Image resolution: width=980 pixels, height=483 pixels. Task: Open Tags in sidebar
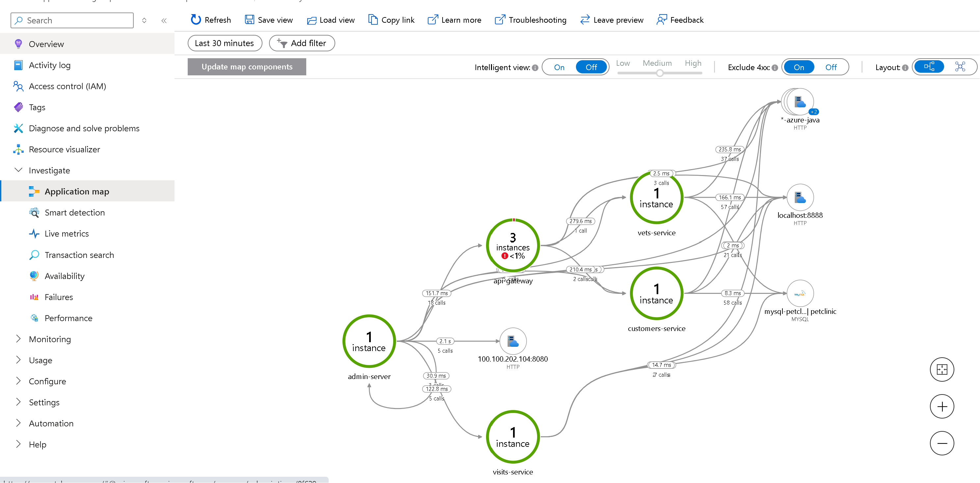point(87,107)
